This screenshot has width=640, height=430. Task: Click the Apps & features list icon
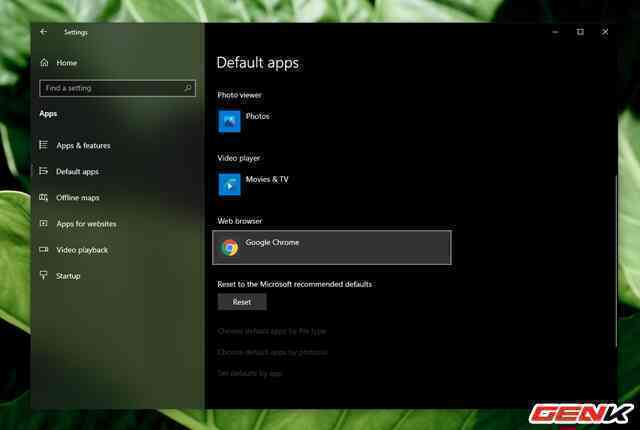pos(43,145)
